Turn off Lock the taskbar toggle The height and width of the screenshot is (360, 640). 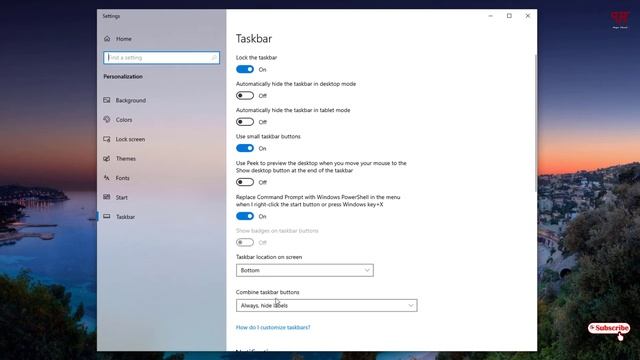(x=245, y=69)
